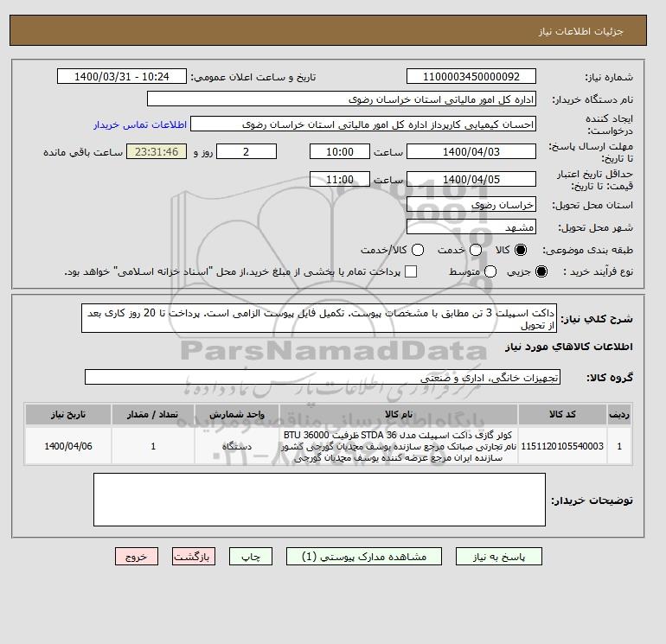Click the تعداد / مقدار column header
This screenshot has height=644, width=666.
click(153, 414)
